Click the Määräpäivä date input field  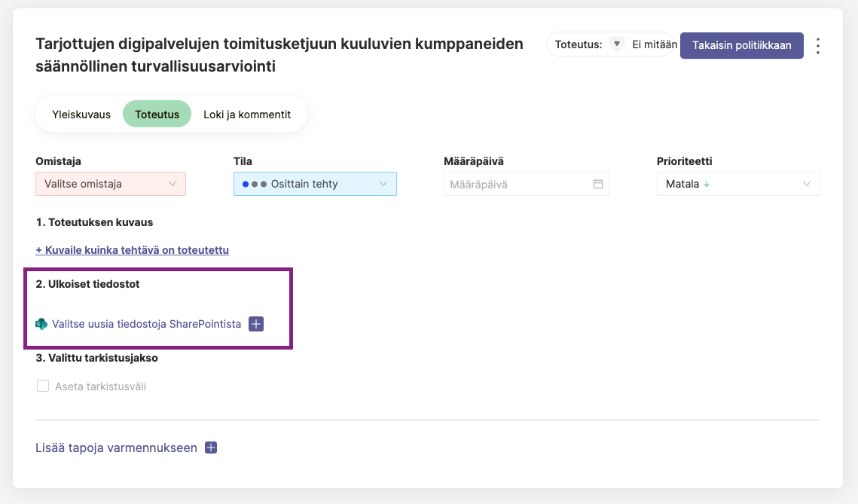(526, 184)
